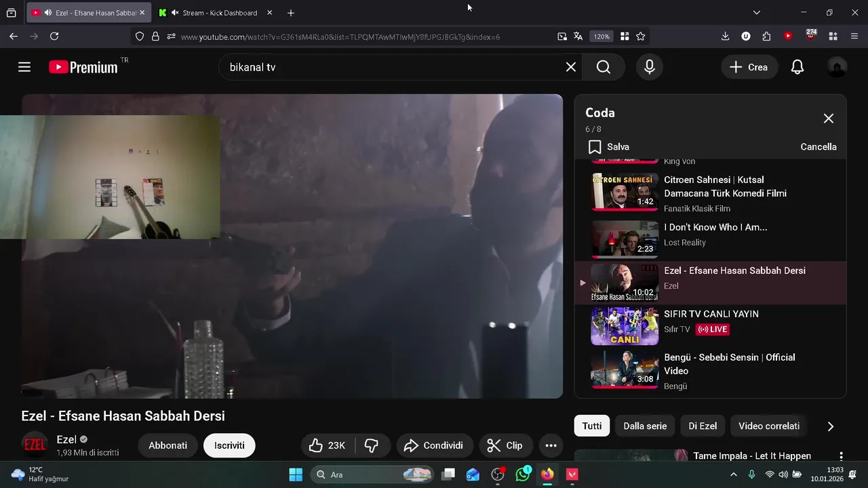Open the account avatar menu

[837, 67]
